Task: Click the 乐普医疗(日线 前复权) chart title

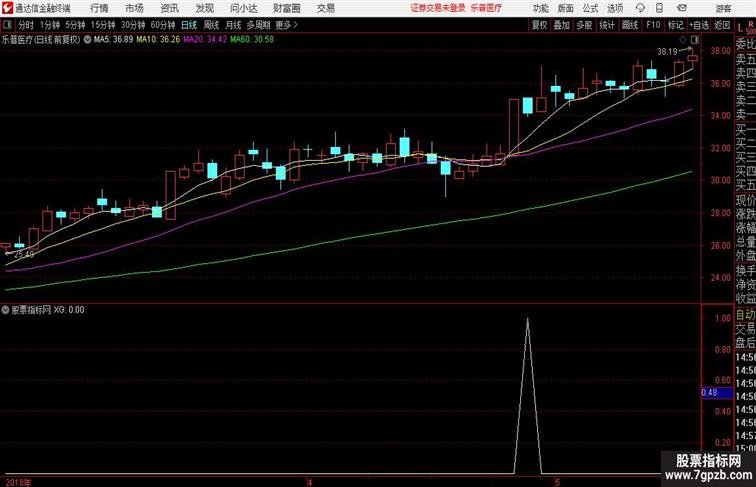Action: (40, 40)
